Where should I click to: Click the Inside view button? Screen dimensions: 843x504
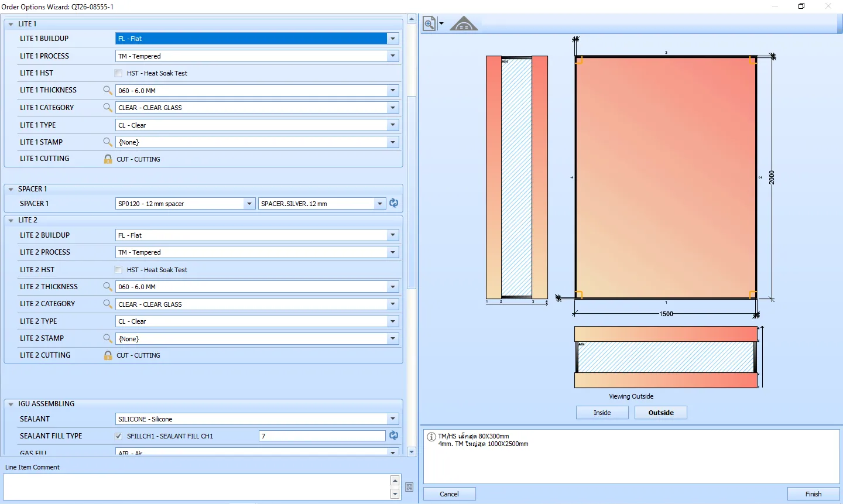point(602,413)
